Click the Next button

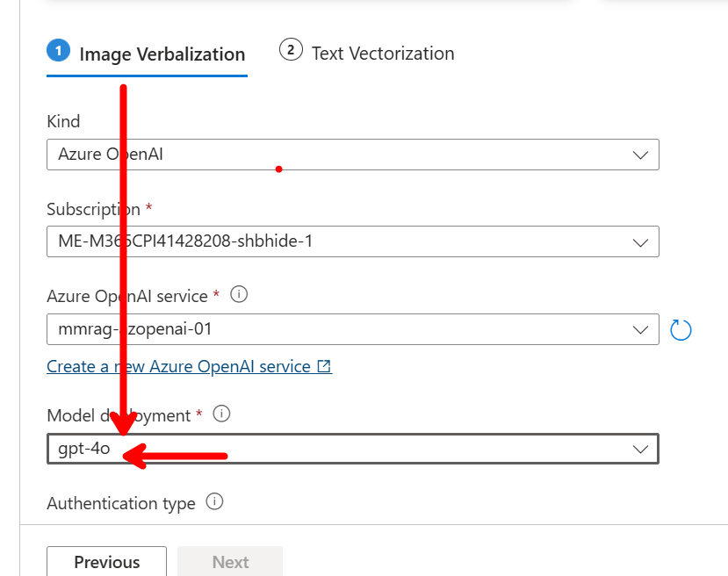tap(230, 561)
